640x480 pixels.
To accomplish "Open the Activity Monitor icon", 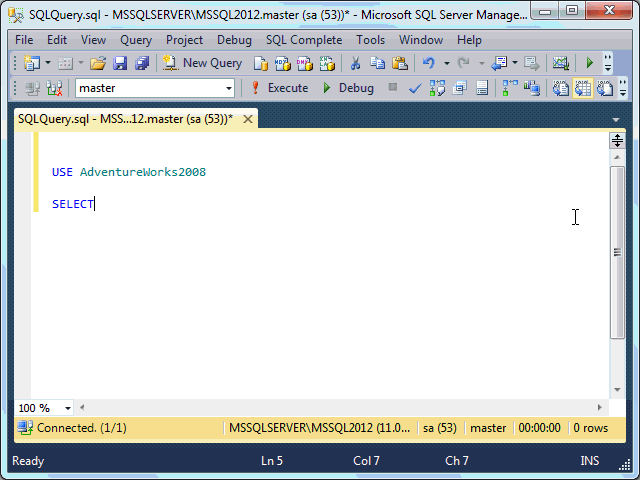I will (x=561, y=63).
